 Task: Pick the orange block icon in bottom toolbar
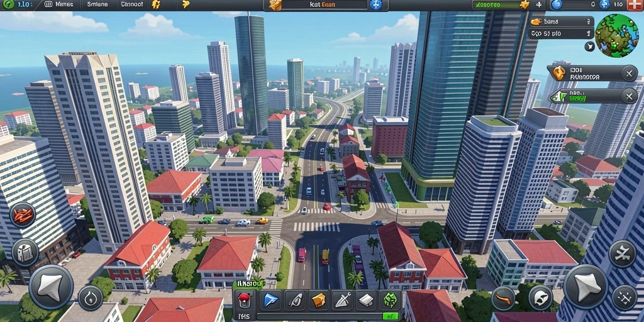(x=318, y=300)
